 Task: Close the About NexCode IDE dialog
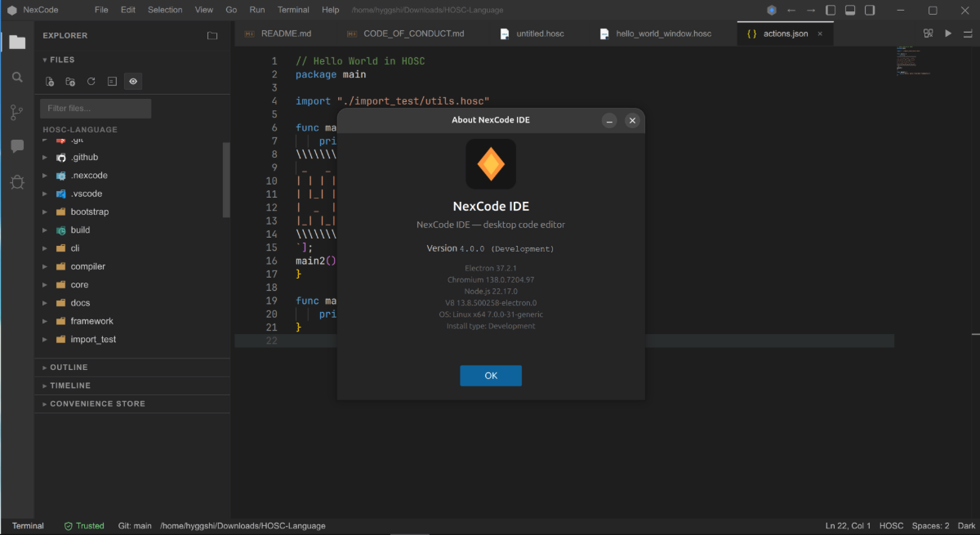[x=632, y=120]
